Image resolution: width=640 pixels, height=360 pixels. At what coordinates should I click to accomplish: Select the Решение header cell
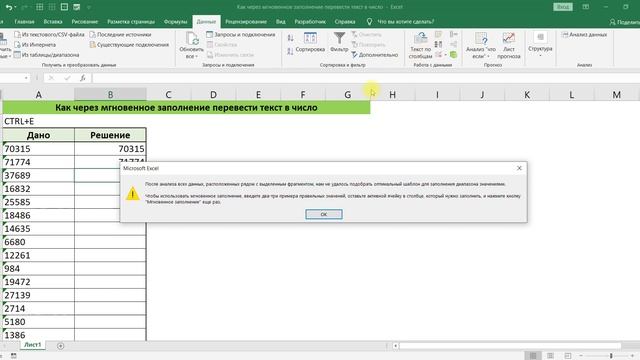[110, 135]
